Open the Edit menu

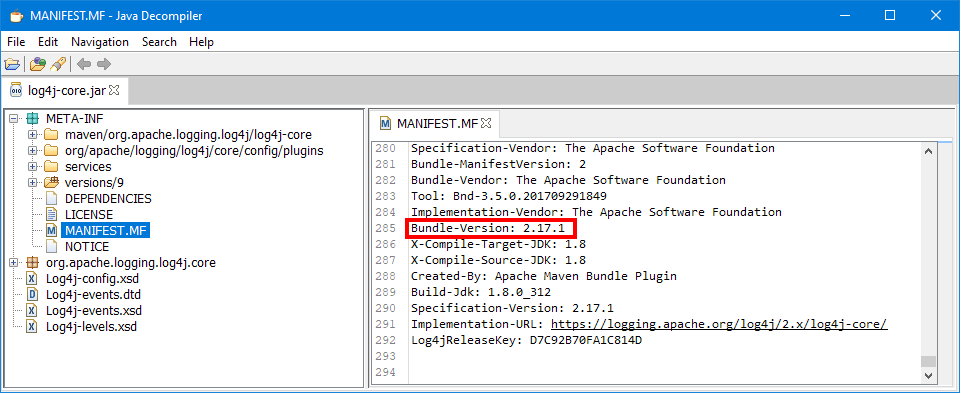pyautogui.click(x=48, y=42)
